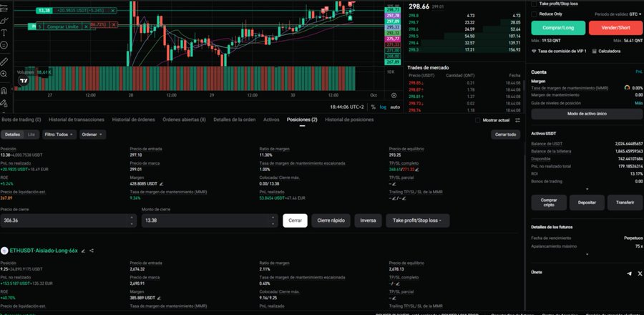
Task: Decrease Monto de cierre with down stepper
Action: coord(273,224)
